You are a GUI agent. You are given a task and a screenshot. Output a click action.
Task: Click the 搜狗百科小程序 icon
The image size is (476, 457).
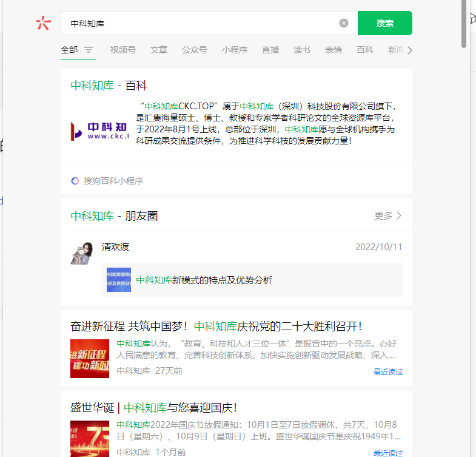click(x=75, y=181)
